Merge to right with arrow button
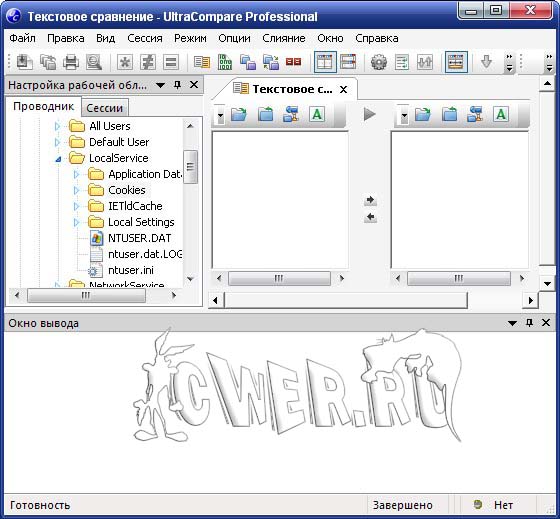The image size is (560, 519). pyautogui.click(x=370, y=200)
